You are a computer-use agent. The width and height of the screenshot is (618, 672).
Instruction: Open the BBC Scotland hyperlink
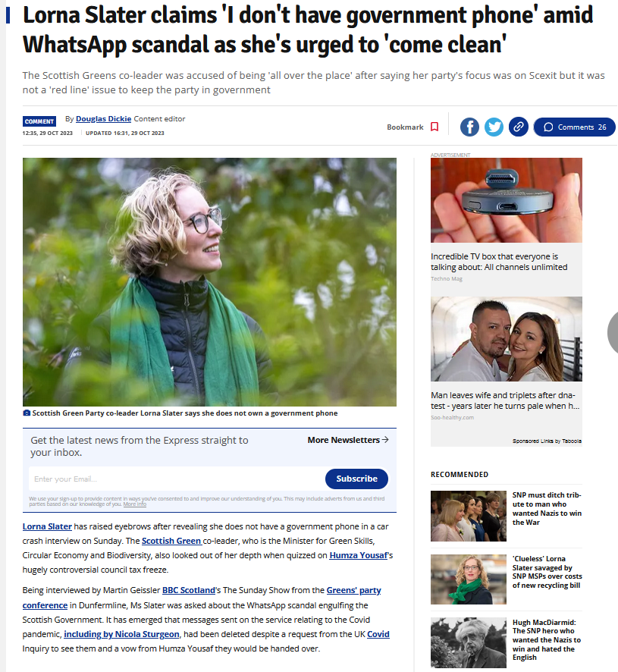point(189,590)
